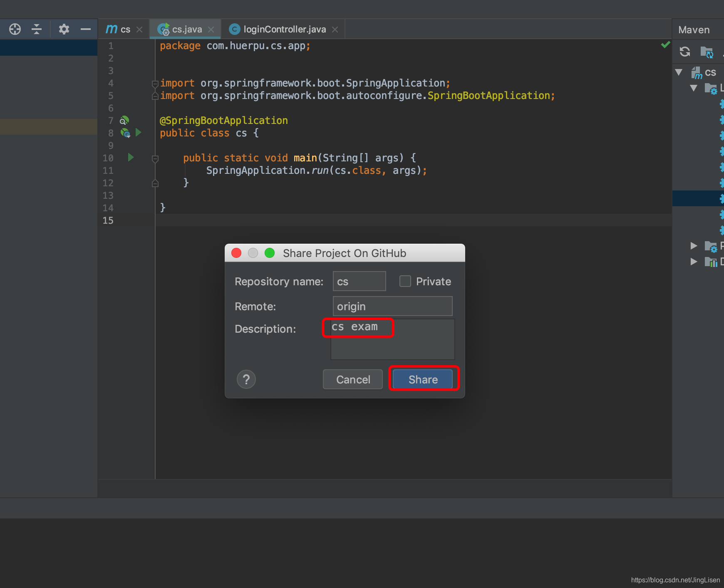Expand the Maven Dependencies folder node
724x588 pixels.
tap(694, 262)
